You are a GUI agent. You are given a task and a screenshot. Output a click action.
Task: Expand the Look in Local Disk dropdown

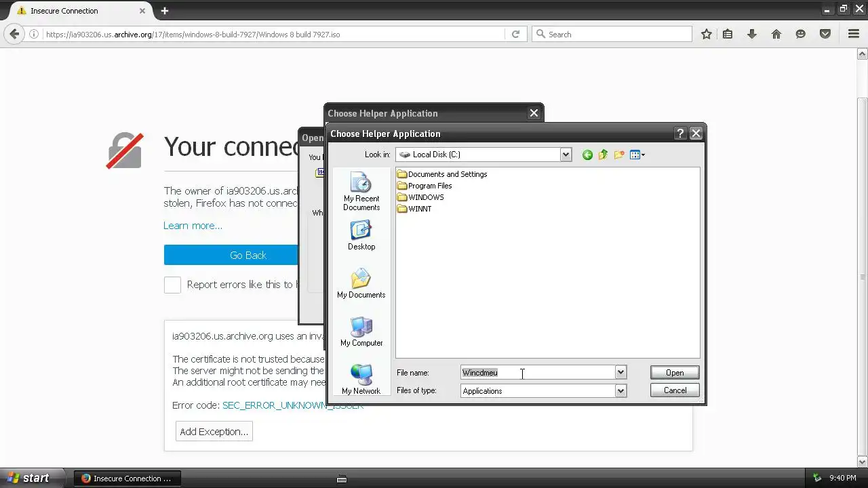566,155
